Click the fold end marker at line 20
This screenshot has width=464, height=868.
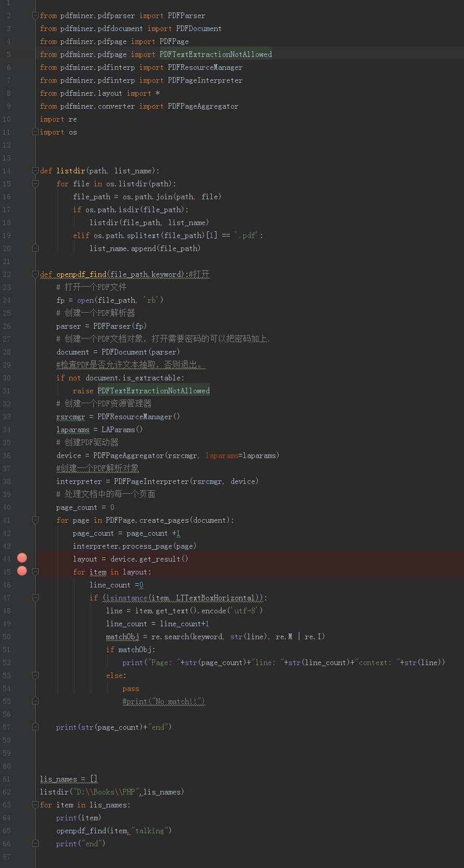tap(35, 248)
